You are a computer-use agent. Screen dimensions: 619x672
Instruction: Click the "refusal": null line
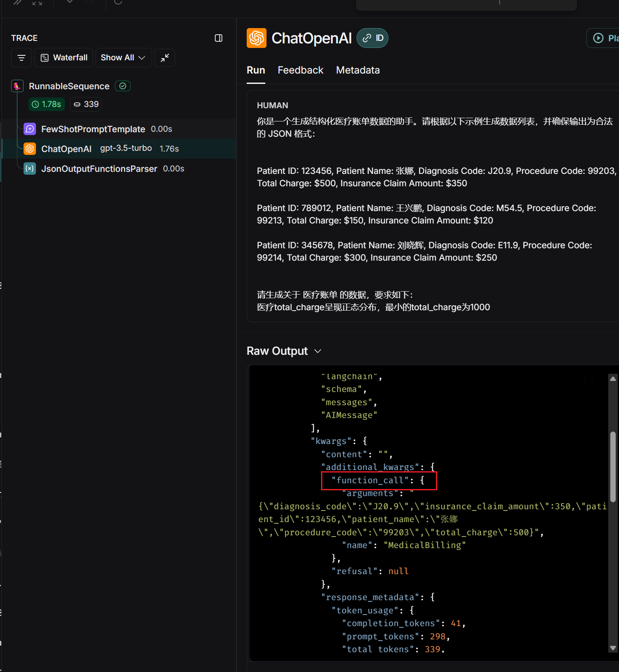pos(370,571)
